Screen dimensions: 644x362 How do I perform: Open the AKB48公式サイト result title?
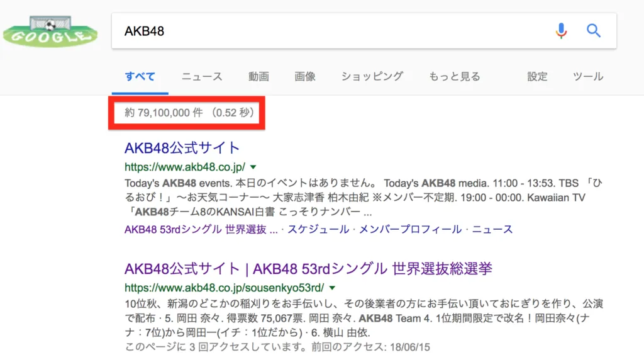[x=182, y=148]
